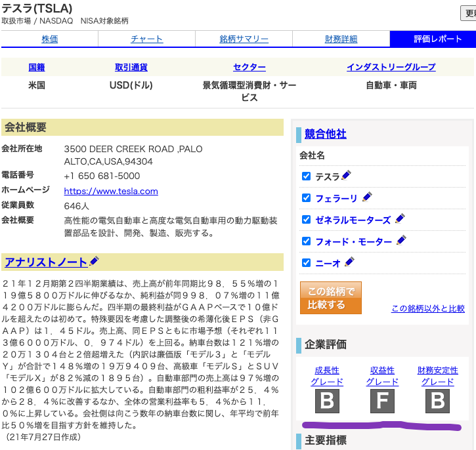The width and height of the screenshot is (476, 450).
Task: Click the NISA対象銘柄 label
Action: click(x=104, y=21)
